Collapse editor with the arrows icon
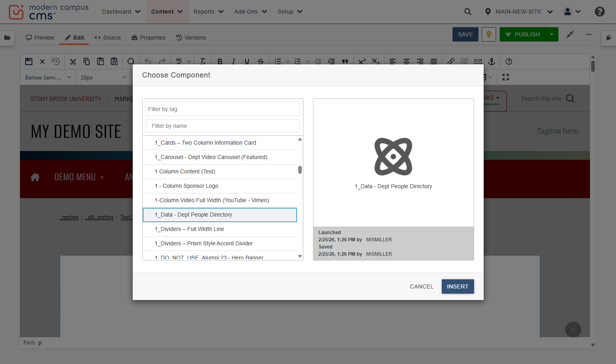The height and width of the screenshot is (364, 616). [570, 34]
